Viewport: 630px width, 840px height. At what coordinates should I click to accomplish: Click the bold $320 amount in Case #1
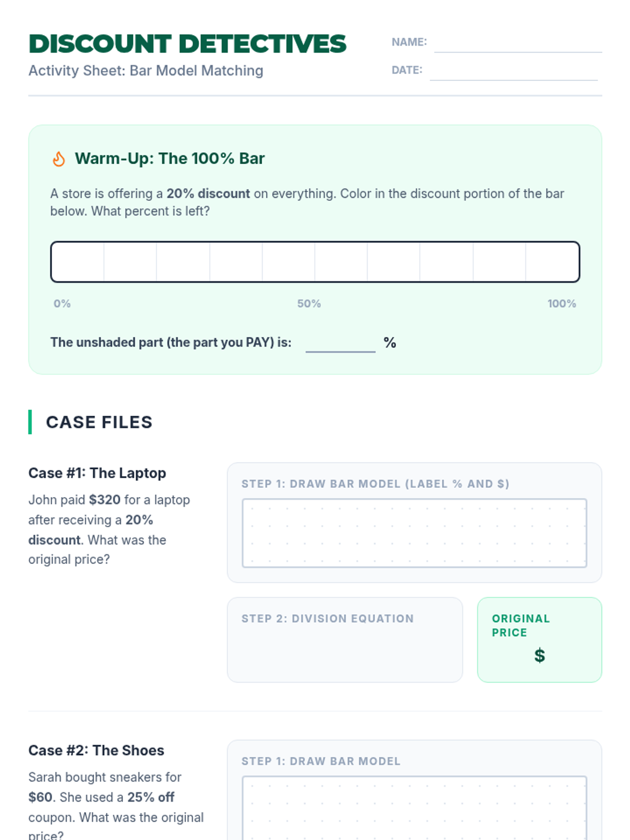pyautogui.click(x=104, y=500)
